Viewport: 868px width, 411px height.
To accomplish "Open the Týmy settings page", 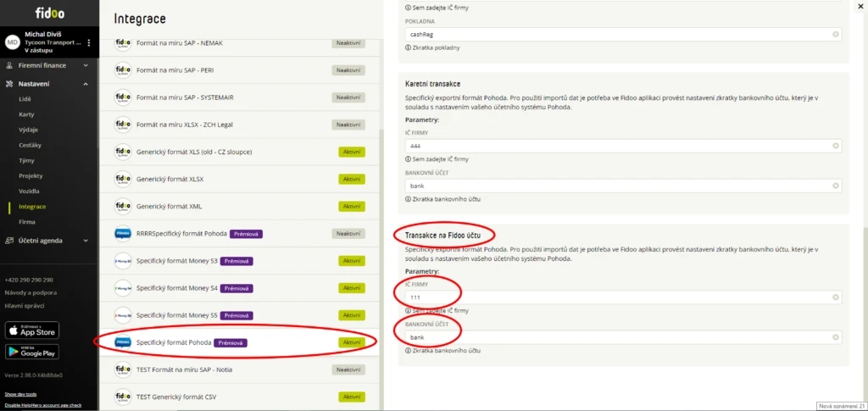I will [x=26, y=160].
